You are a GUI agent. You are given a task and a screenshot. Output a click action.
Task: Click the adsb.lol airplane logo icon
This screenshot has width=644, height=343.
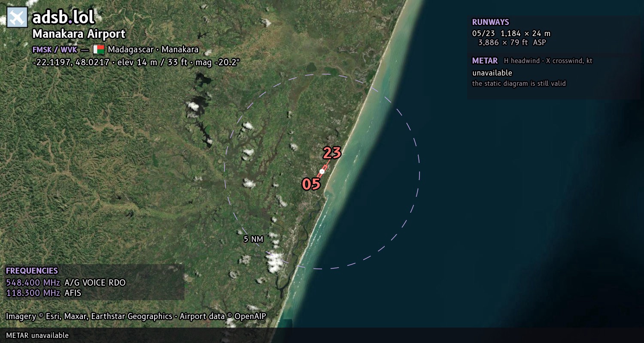17,17
